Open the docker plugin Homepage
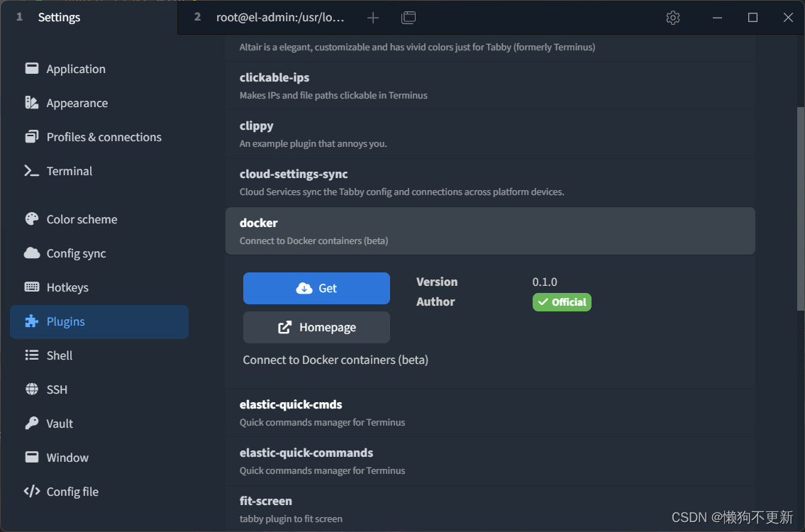Viewport: 805px width, 532px height. point(316,328)
